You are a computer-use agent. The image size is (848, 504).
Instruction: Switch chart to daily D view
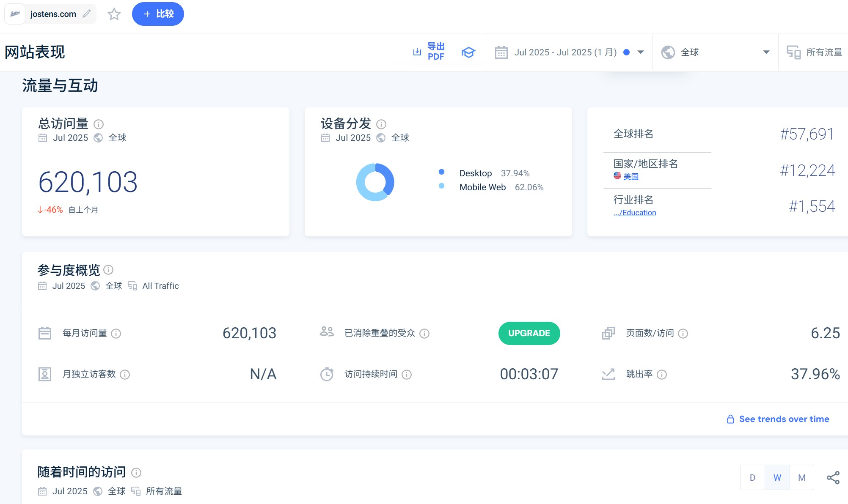pyautogui.click(x=752, y=477)
